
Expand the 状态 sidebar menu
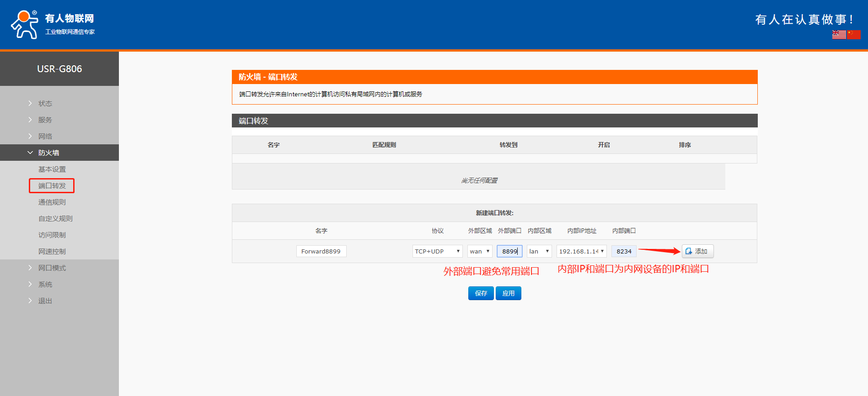coord(45,104)
